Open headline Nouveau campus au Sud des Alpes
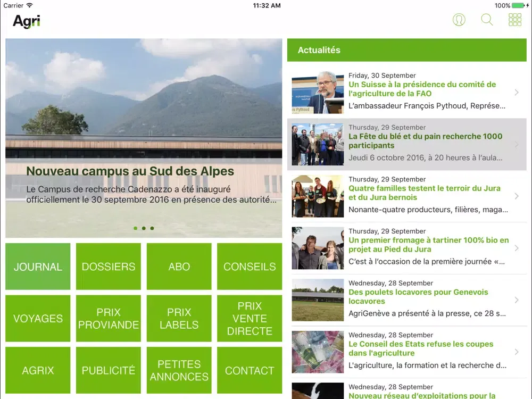This screenshot has width=532, height=399. [x=130, y=171]
